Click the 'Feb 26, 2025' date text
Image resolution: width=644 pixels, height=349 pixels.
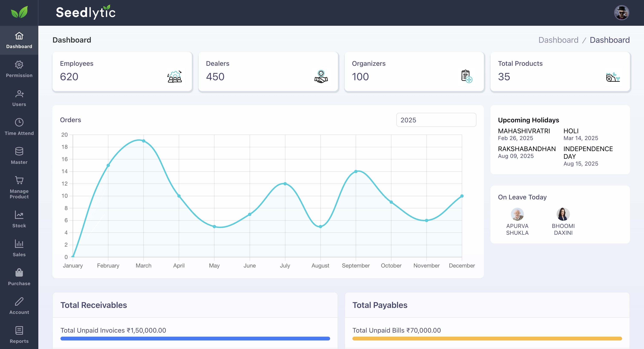pyautogui.click(x=515, y=138)
